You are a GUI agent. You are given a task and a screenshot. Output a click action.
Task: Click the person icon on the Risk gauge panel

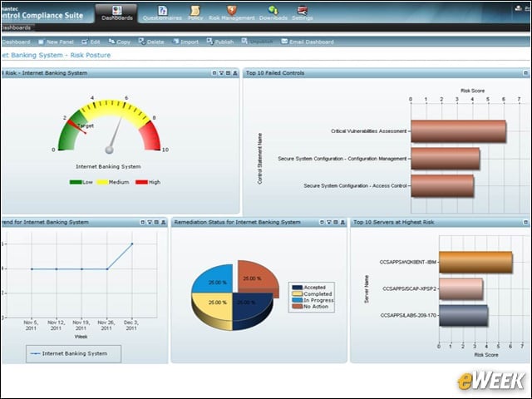(x=235, y=73)
